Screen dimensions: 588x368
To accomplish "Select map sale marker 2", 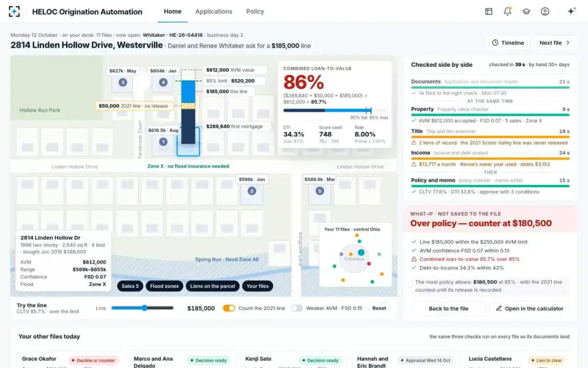I will 251,191.
